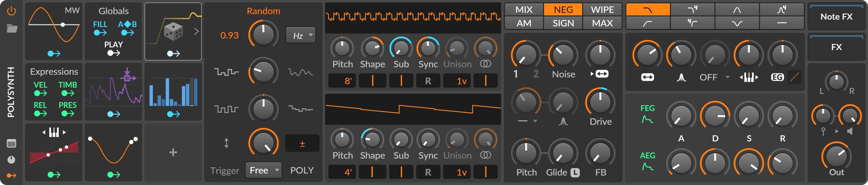This screenshot has height=185, width=868.
Task: Toggle the bipolar plus-minus button
Action: coord(302,143)
